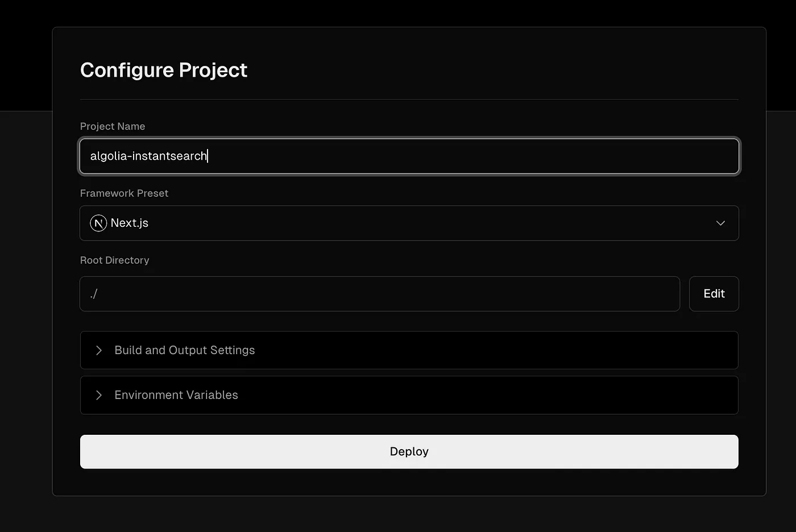Screen dimensions: 796x532
Task: Click the Deploy button
Action: [409, 451]
